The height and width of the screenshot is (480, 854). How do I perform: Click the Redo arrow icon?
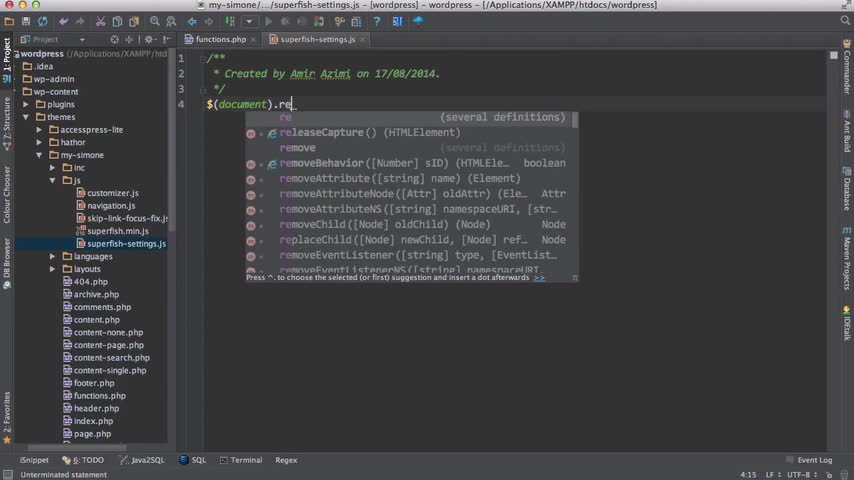click(x=80, y=21)
